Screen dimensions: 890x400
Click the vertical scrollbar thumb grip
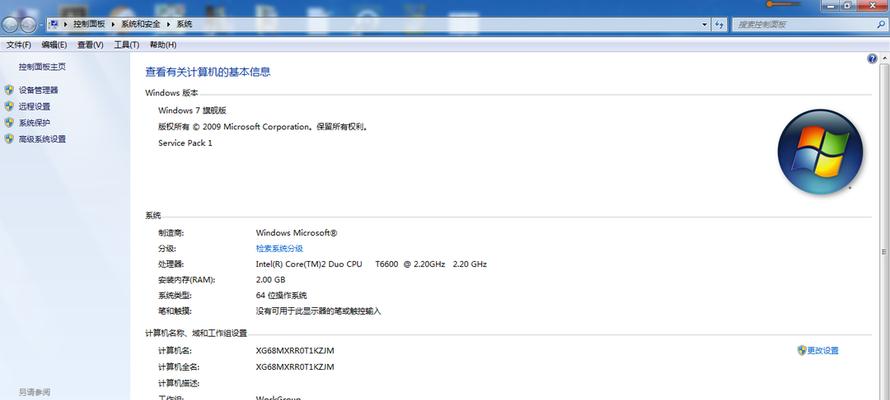click(x=884, y=251)
